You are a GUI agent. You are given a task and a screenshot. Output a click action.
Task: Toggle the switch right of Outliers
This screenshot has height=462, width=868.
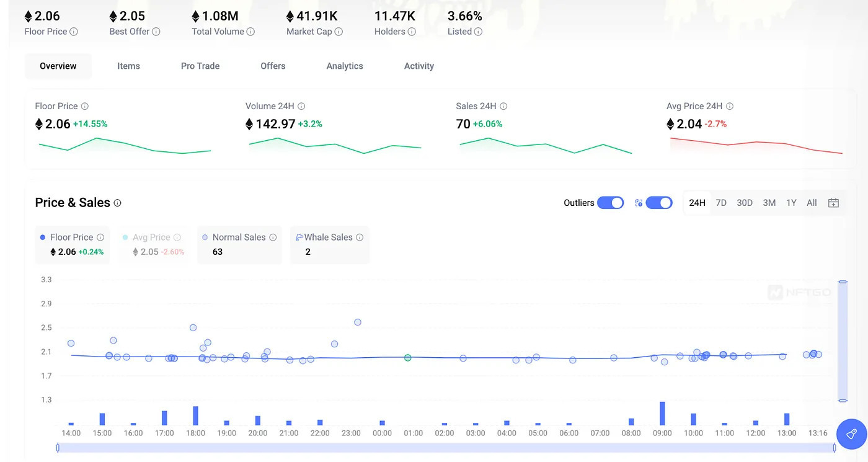tap(658, 203)
